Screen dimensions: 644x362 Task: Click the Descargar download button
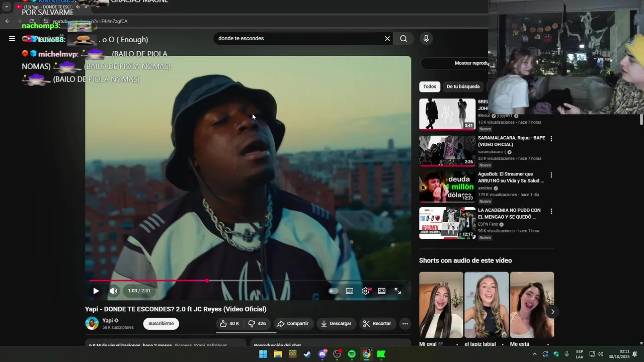point(336,324)
